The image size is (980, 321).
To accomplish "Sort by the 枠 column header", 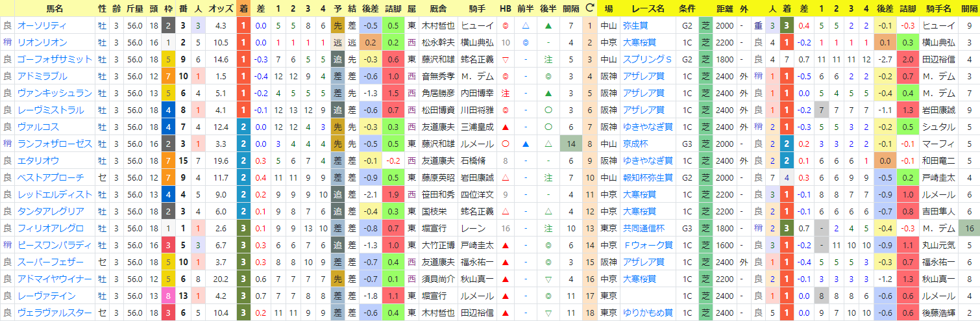I will (168, 8).
